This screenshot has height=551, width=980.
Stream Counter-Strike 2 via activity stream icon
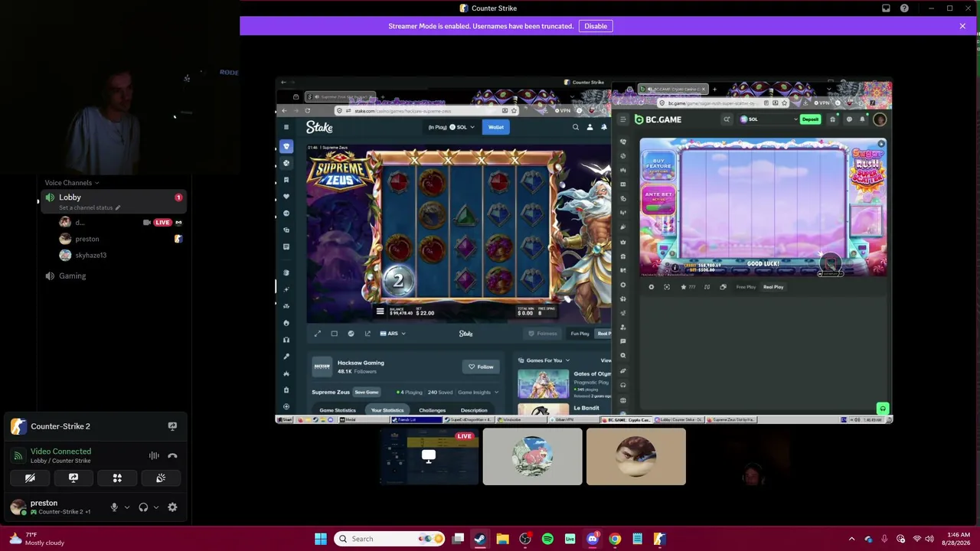click(x=172, y=426)
